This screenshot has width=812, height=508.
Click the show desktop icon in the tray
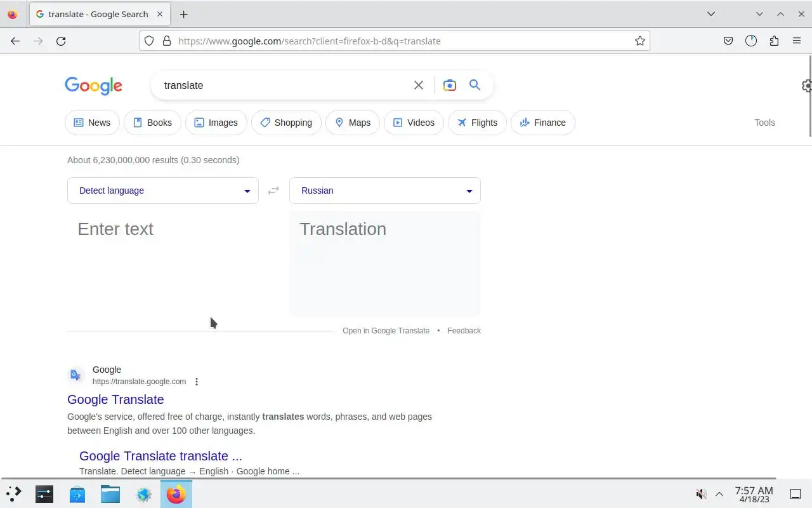tap(796, 494)
